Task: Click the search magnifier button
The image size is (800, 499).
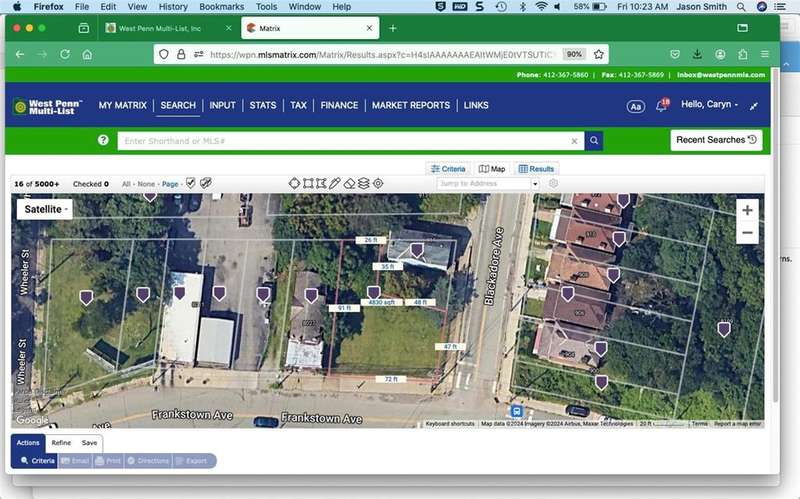Action: pos(594,141)
